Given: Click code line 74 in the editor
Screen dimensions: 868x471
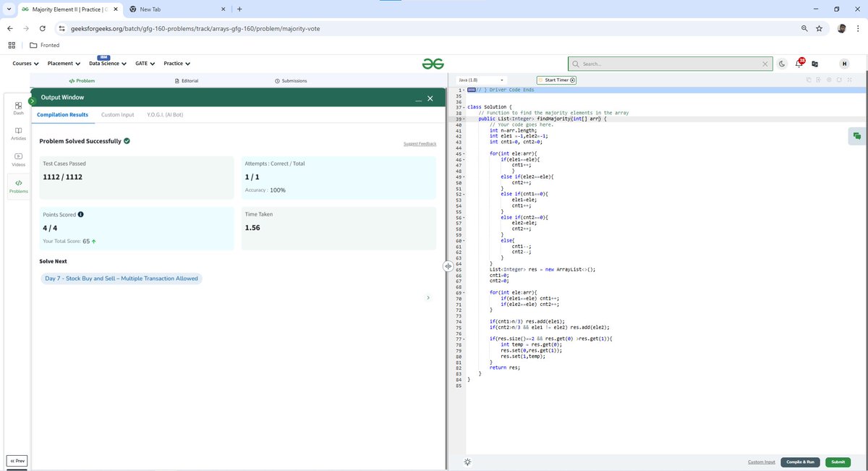Looking at the screenshot, I should tap(527, 321).
